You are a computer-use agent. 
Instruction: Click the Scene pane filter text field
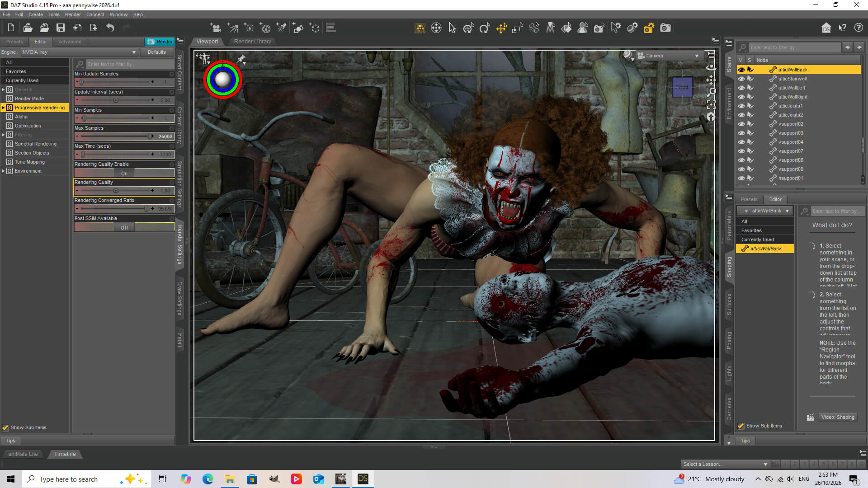[794, 47]
